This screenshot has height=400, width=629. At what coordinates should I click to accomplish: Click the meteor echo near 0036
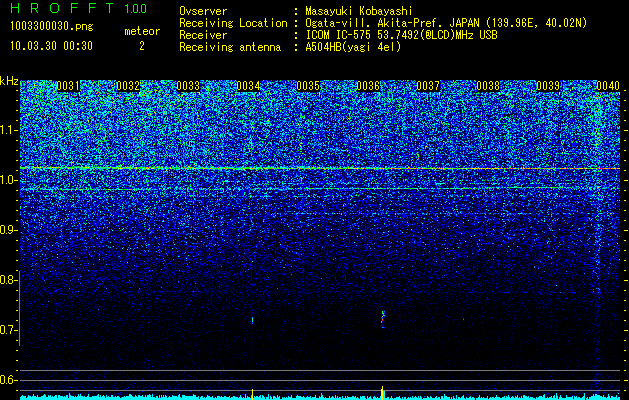[x=383, y=319]
